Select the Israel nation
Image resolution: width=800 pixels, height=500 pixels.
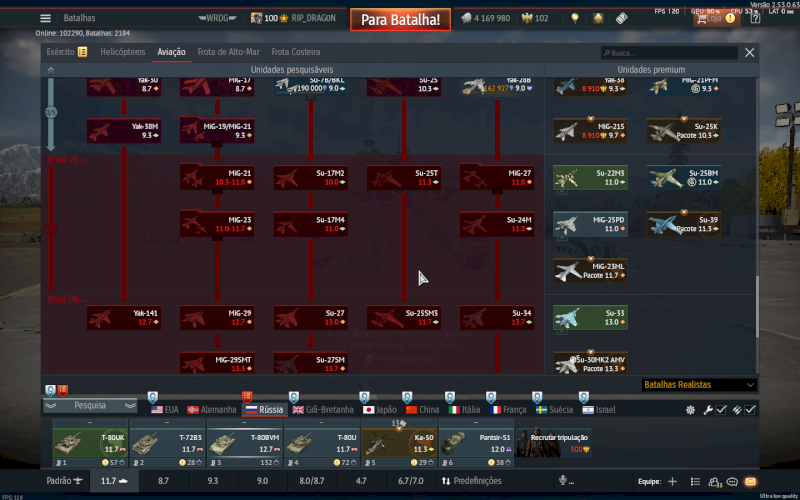599,410
